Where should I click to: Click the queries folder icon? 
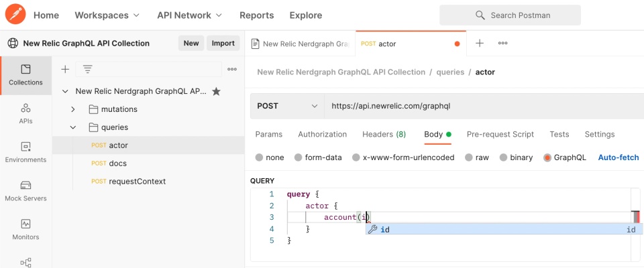coord(94,127)
